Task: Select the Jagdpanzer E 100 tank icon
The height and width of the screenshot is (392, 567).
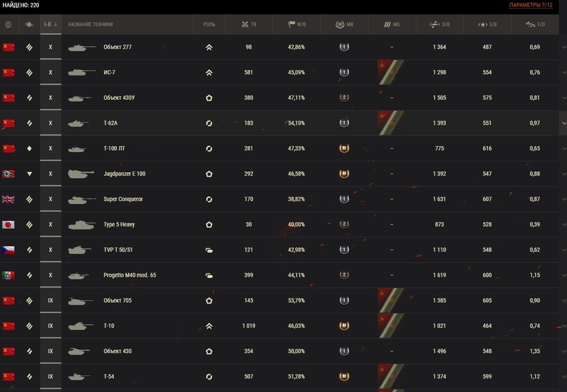Action: point(81,174)
